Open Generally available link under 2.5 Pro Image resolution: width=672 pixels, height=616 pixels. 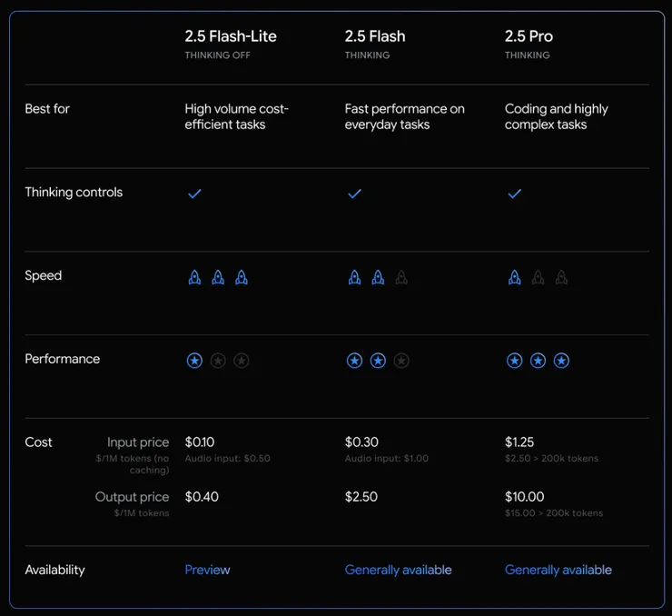click(558, 570)
